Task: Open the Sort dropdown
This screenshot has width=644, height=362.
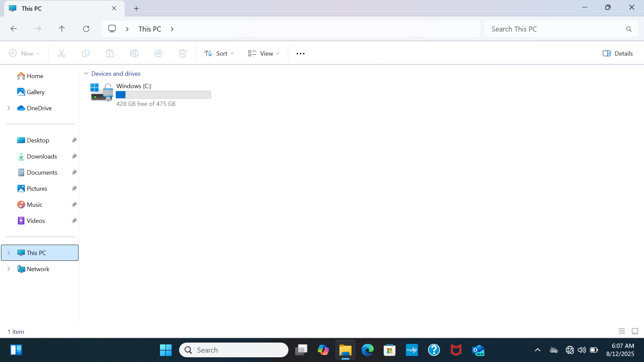Action: pyautogui.click(x=219, y=54)
